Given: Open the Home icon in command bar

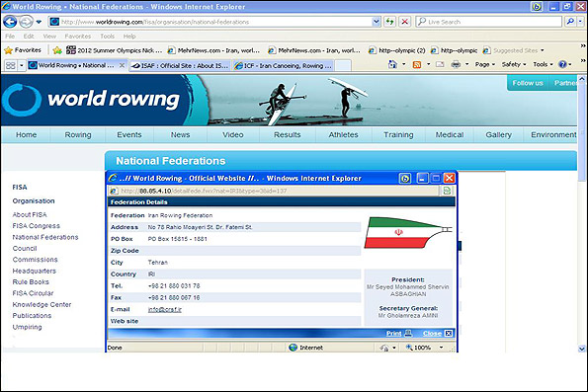Looking at the screenshot, I should tap(392, 64).
